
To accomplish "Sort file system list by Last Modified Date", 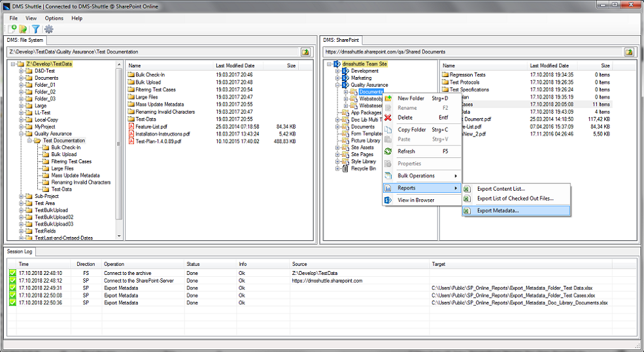I will 238,65.
